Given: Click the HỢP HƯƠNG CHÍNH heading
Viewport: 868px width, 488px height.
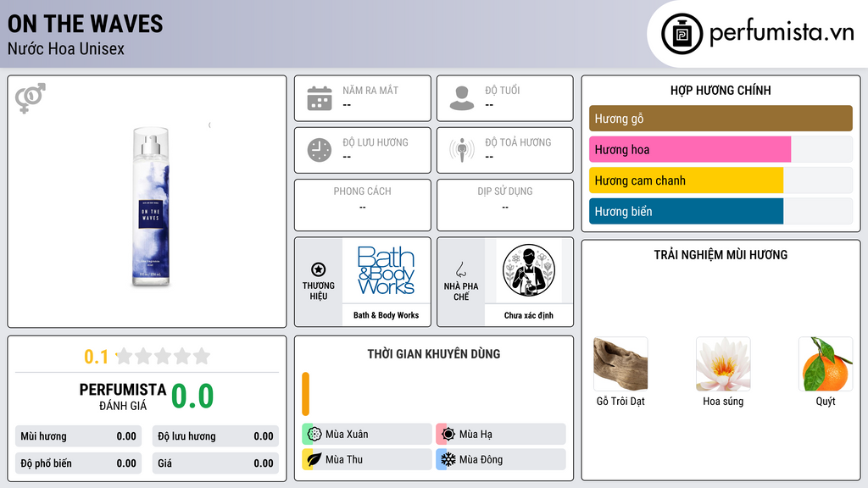Looking at the screenshot, I should (721, 90).
